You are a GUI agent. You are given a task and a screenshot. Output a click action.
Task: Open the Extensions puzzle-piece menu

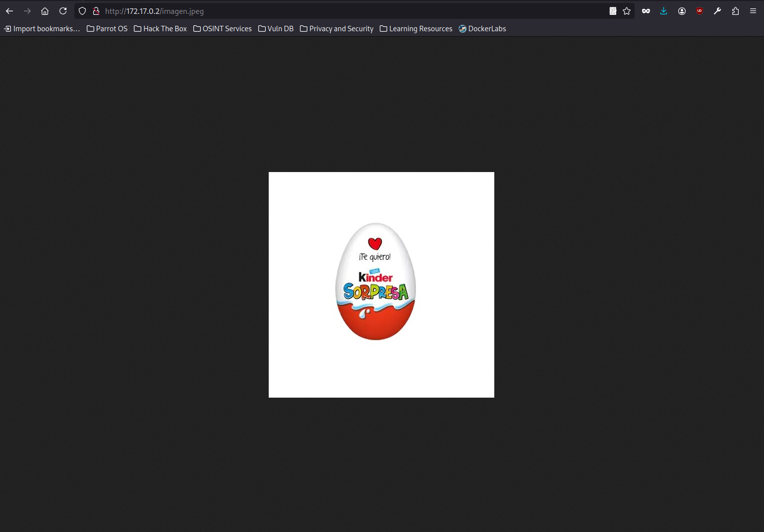(x=735, y=11)
